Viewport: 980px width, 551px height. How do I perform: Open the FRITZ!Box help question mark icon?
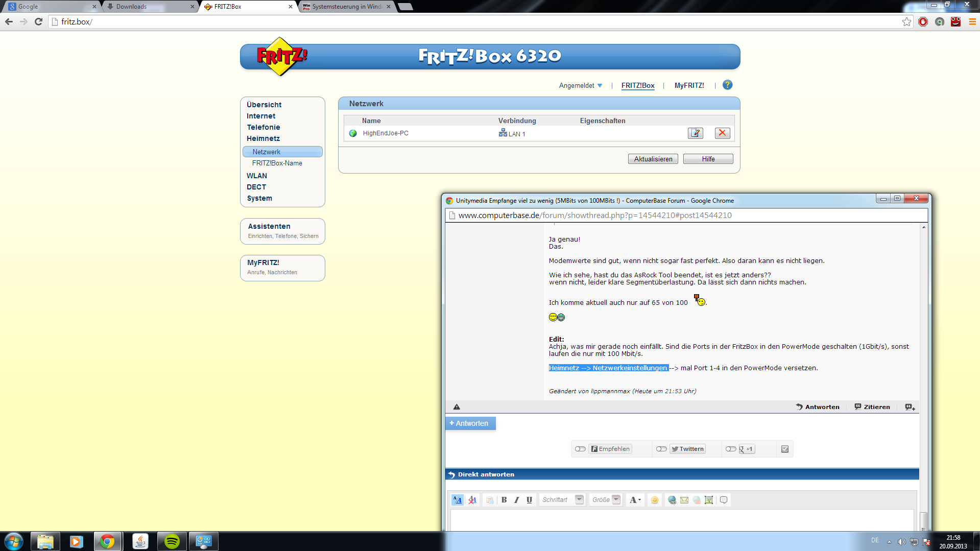(727, 85)
